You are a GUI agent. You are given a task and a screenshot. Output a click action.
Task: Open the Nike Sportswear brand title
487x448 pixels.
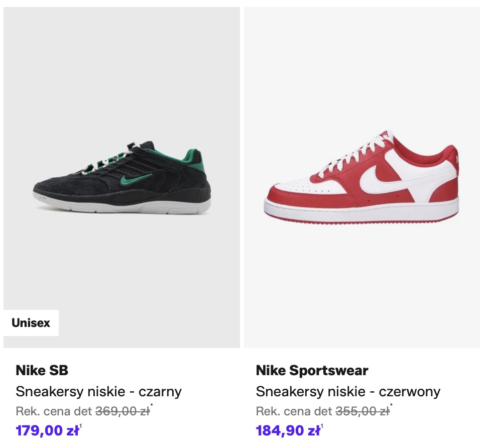312,371
